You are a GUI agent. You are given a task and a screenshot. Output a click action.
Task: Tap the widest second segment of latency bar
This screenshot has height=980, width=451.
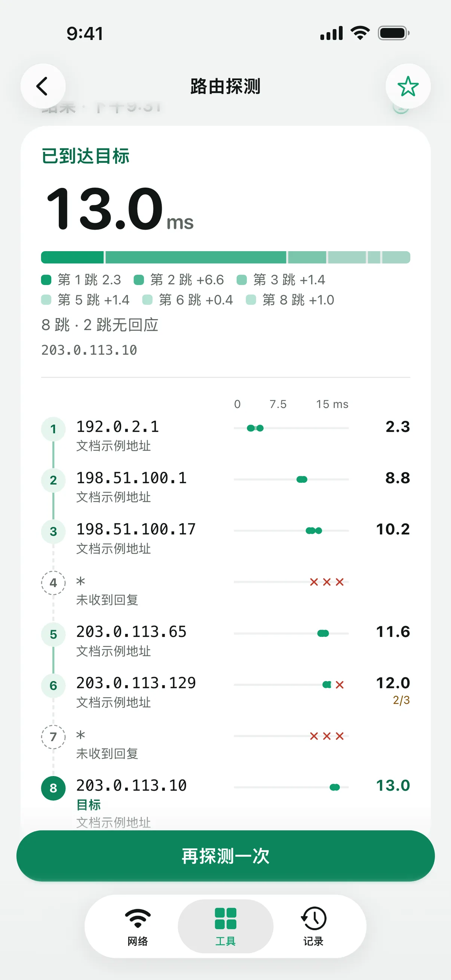(x=196, y=257)
